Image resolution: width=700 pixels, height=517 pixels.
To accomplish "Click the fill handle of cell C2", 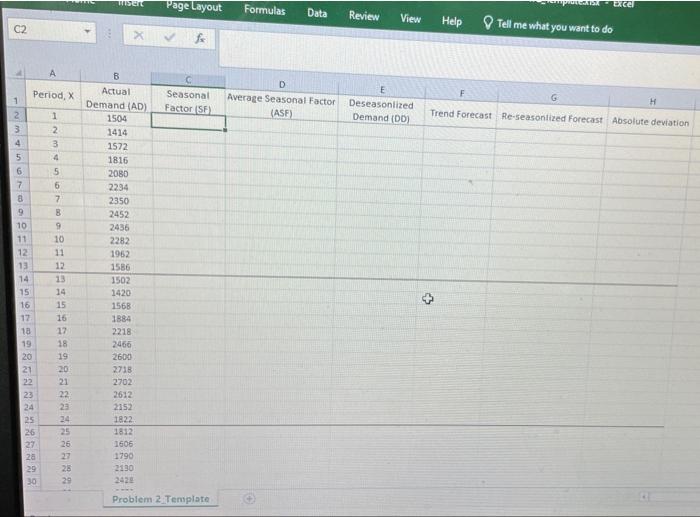I will (x=225, y=130).
